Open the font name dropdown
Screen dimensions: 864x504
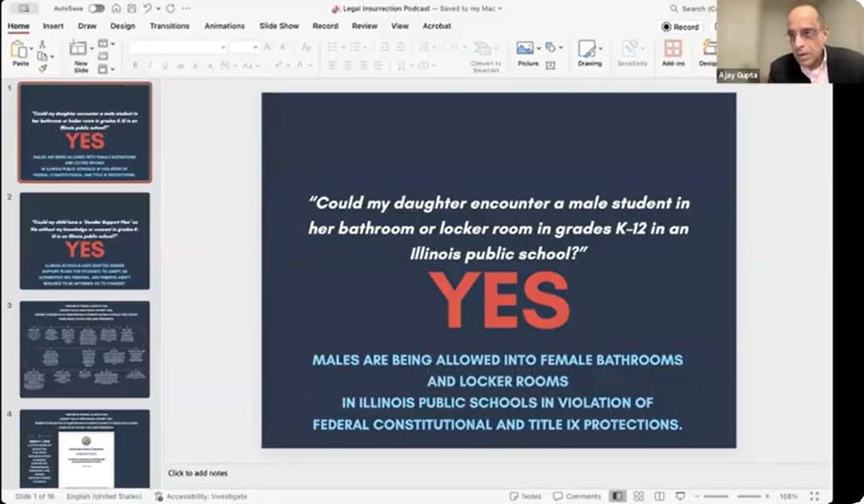click(x=223, y=48)
